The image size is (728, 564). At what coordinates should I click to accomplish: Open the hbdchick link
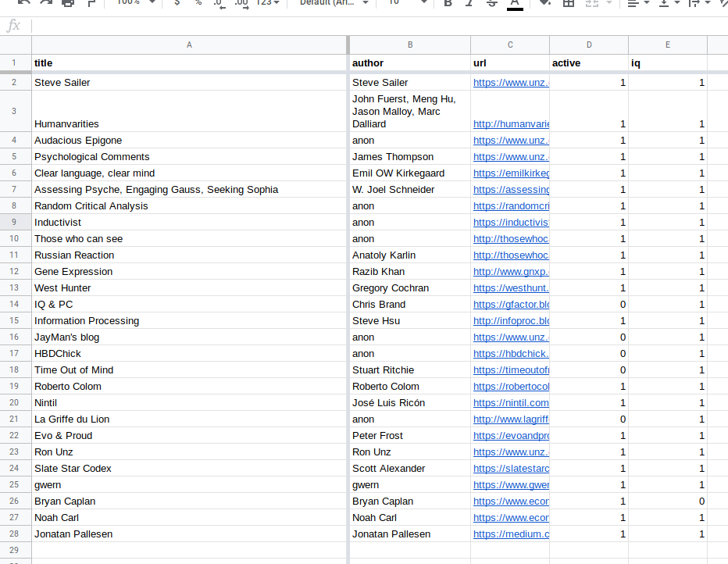click(x=511, y=354)
